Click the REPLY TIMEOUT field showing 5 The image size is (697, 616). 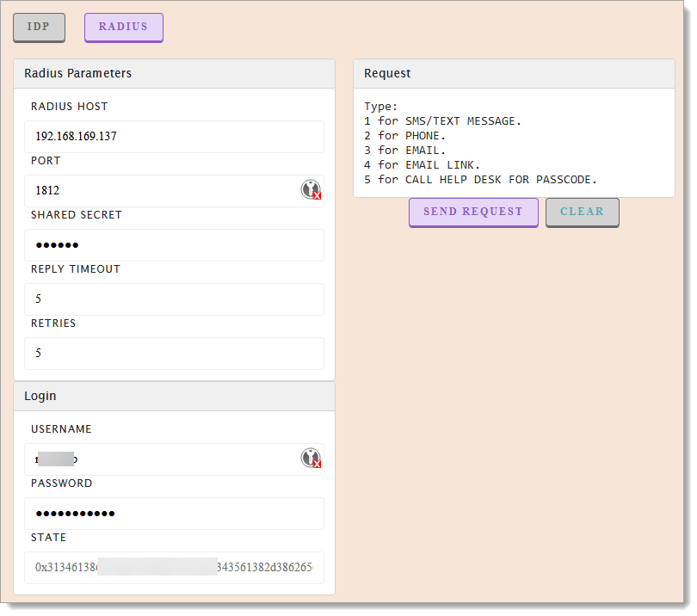174,299
